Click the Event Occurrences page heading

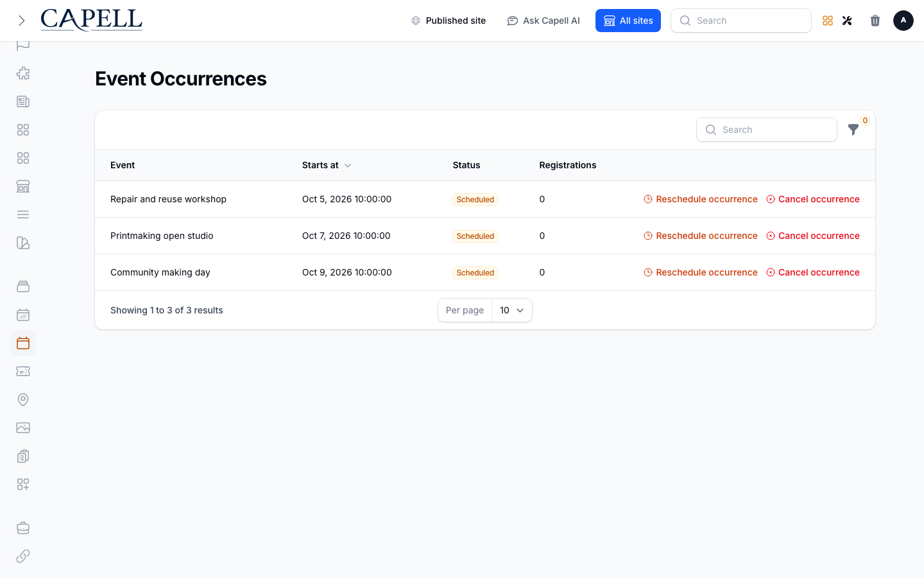click(181, 78)
